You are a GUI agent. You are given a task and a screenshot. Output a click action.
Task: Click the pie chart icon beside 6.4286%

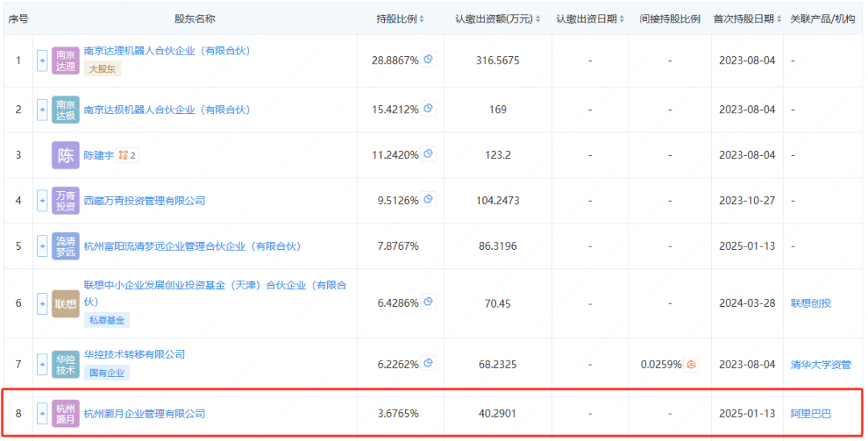click(x=428, y=302)
